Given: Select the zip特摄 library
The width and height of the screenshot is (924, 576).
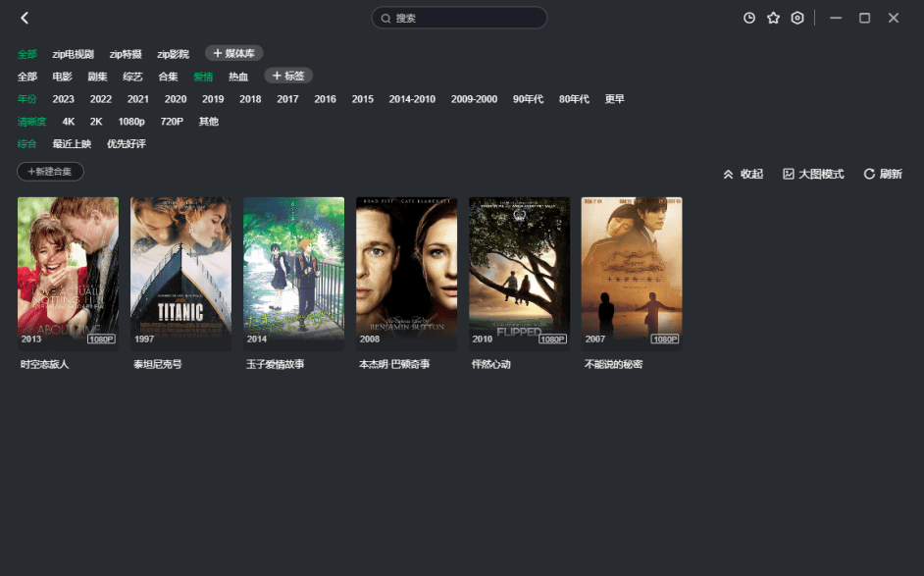Looking at the screenshot, I should [x=126, y=54].
